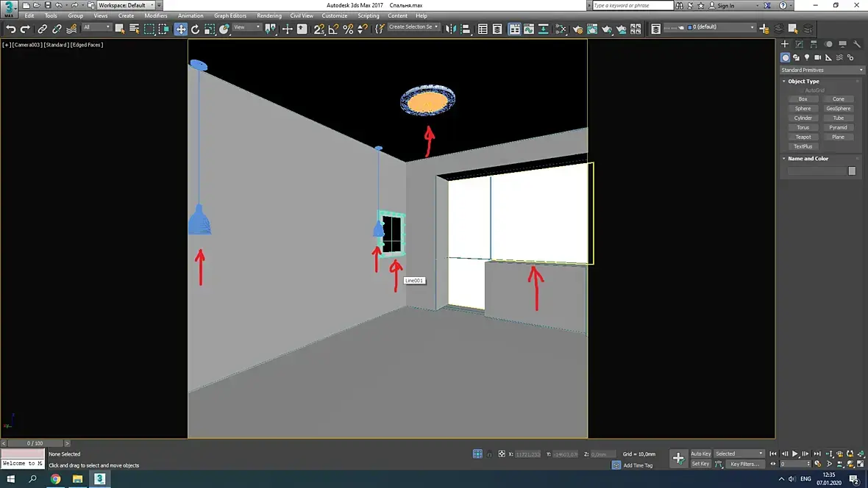The width and height of the screenshot is (868, 488).
Task: Open Chrome from Windows taskbar
Action: tap(55, 479)
